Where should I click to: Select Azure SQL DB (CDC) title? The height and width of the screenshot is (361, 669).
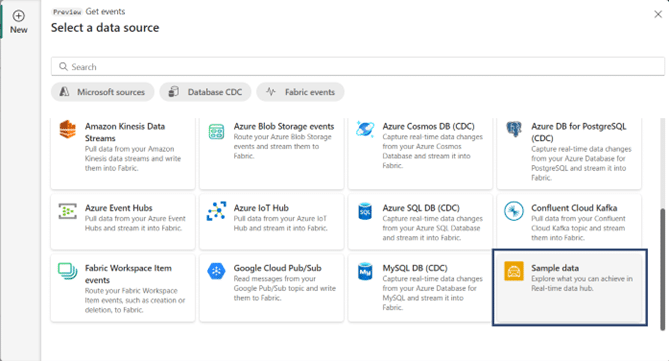click(x=421, y=208)
